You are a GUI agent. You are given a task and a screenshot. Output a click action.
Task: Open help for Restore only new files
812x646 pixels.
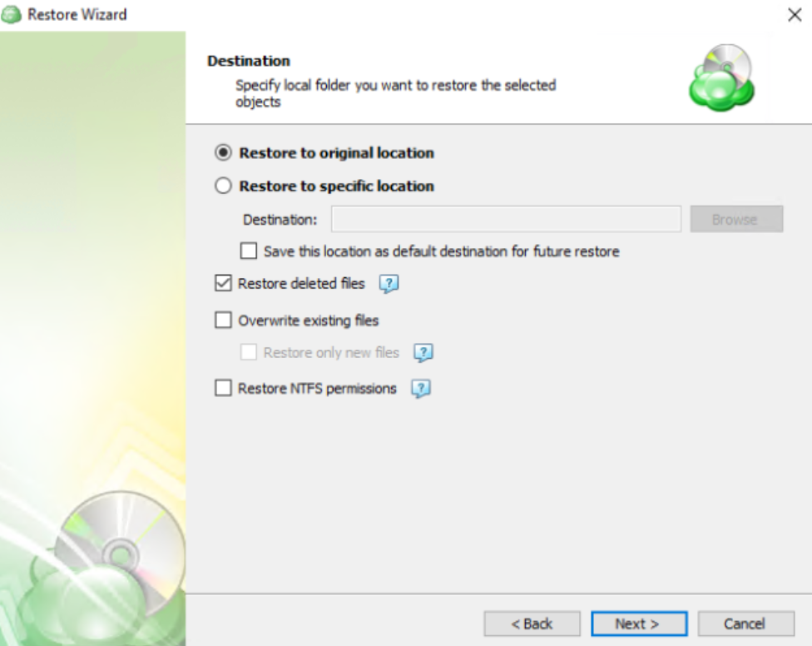(423, 353)
